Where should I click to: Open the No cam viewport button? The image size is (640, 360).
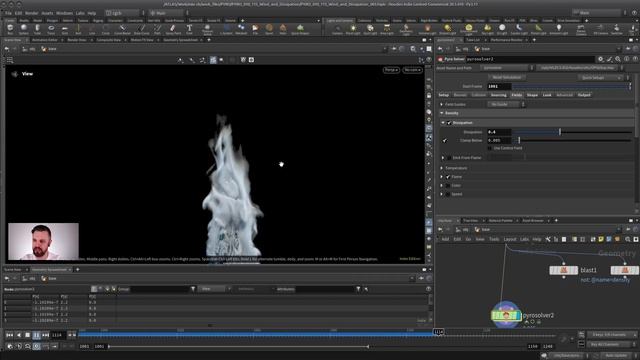[x=412, y=70]
